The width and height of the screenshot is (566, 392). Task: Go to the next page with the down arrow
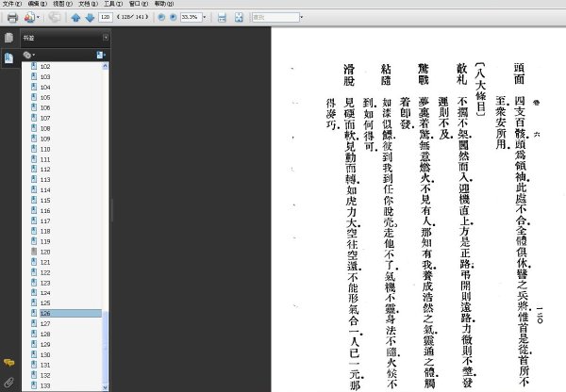(90, 17)
